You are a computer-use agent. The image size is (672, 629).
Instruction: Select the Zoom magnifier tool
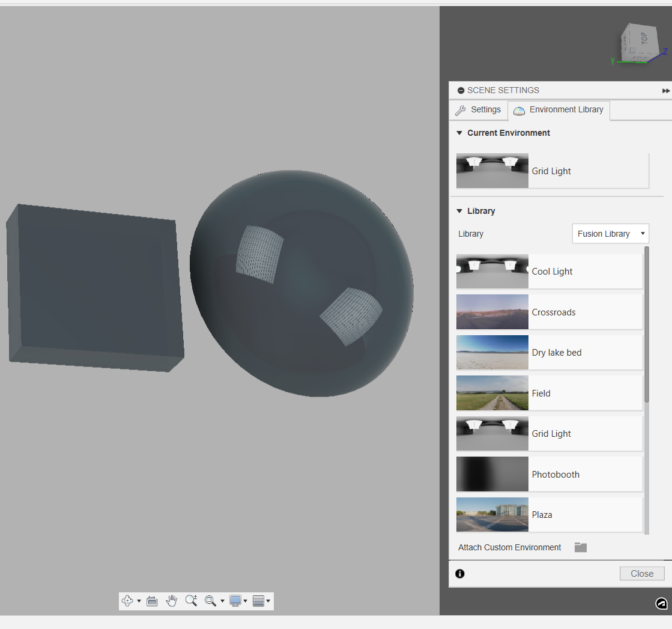[x=192, y=601]
